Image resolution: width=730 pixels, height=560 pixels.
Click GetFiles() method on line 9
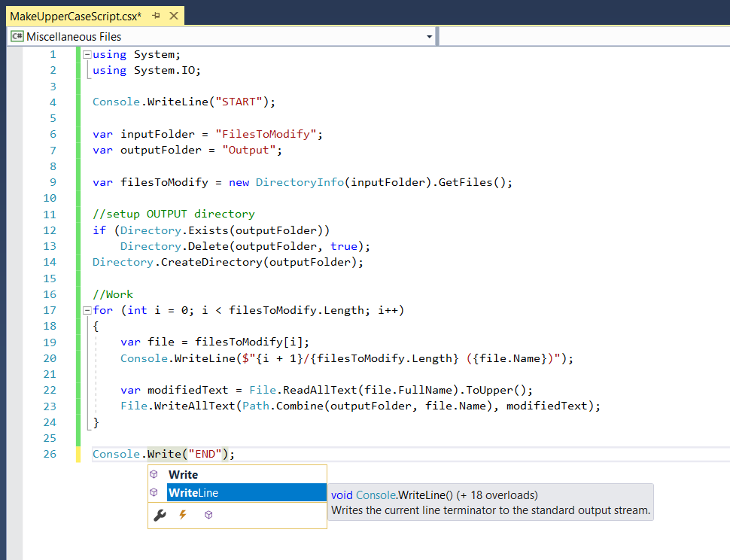coord(472,182)
